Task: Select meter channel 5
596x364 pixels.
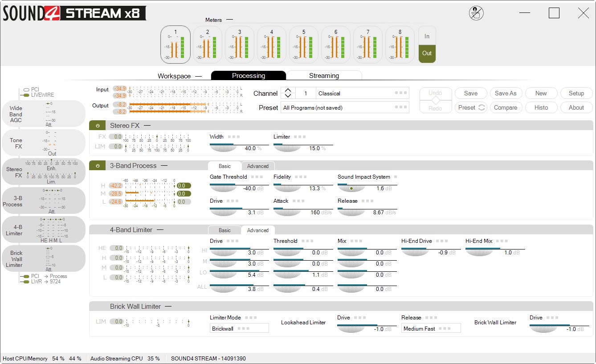Action: pyautogui.click(x=304, y=45)
